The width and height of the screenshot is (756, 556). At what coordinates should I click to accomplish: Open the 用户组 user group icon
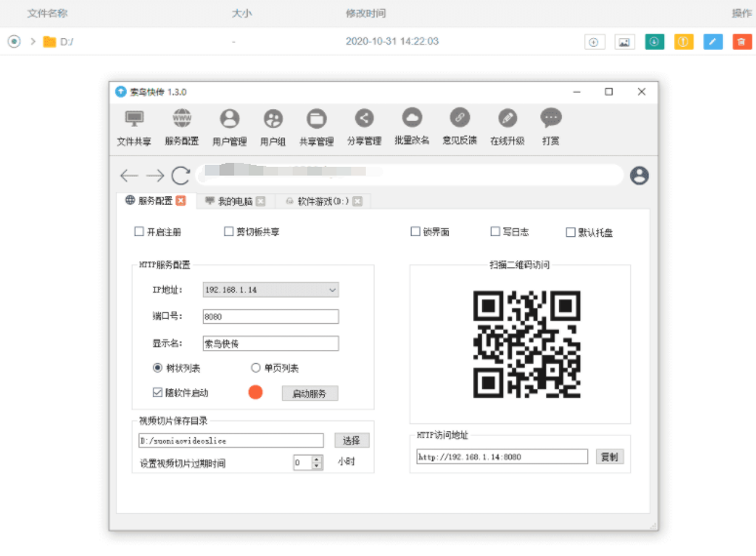[273, 128]
